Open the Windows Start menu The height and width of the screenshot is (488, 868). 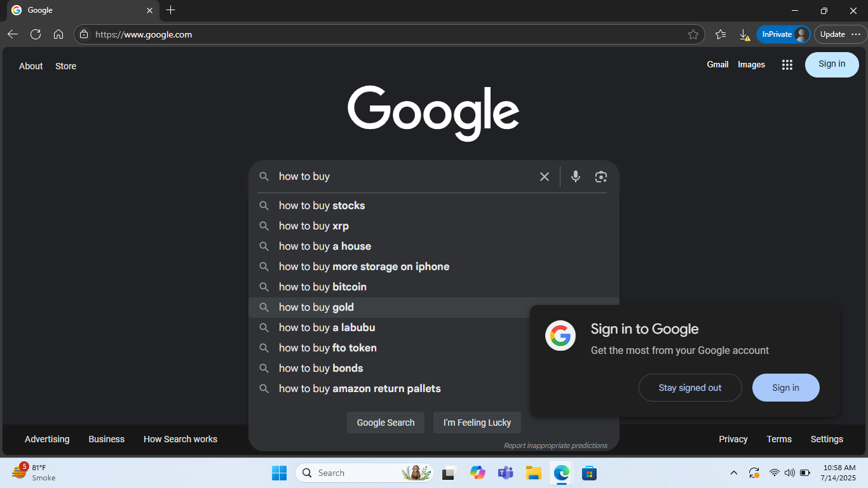[280, 473]
